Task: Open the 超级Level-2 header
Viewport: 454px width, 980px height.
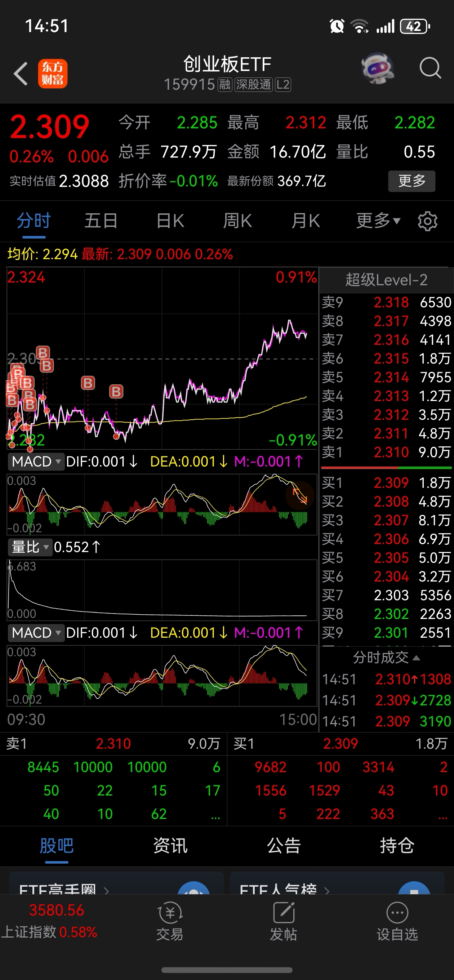Action: coord(386,280)
